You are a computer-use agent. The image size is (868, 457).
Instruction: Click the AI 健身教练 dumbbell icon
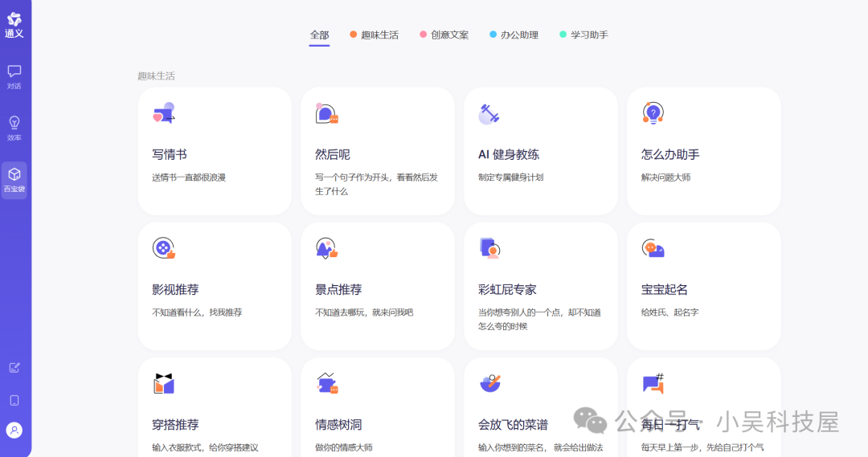(x=489, y=114)
